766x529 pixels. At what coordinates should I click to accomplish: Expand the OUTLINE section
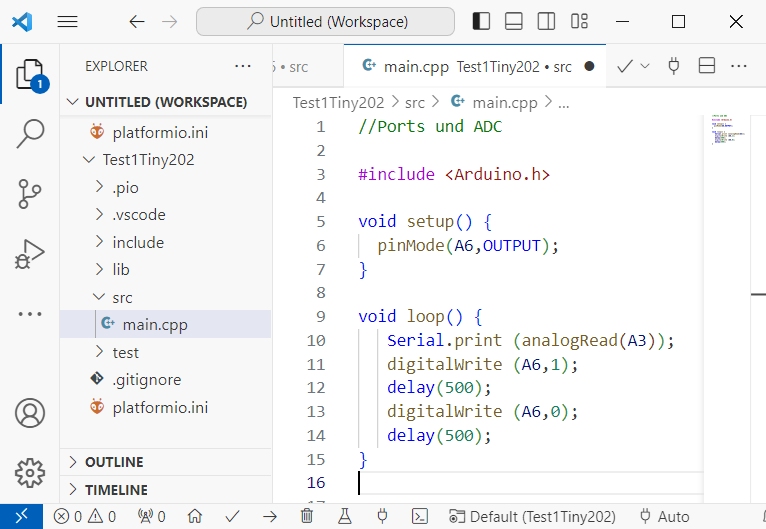coord(114,462)
